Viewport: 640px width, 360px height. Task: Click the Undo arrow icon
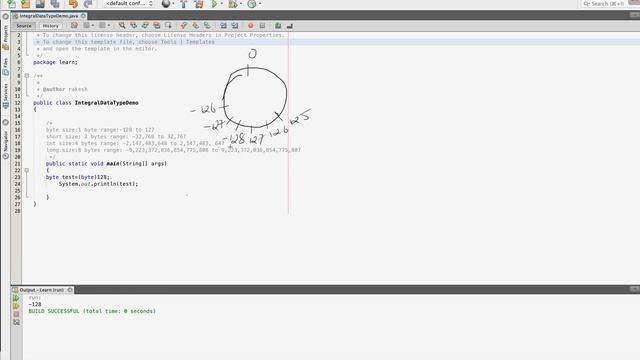[x=73, y=4]
